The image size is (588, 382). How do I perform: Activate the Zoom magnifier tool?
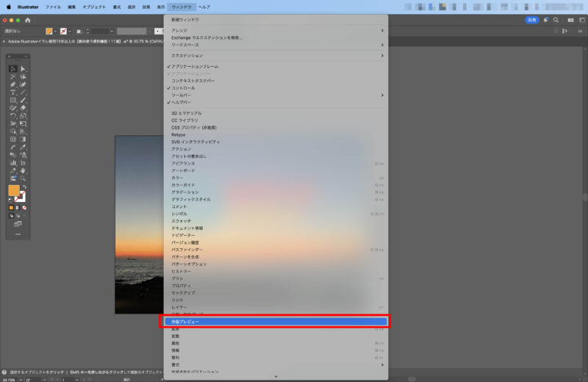(23, 178)
